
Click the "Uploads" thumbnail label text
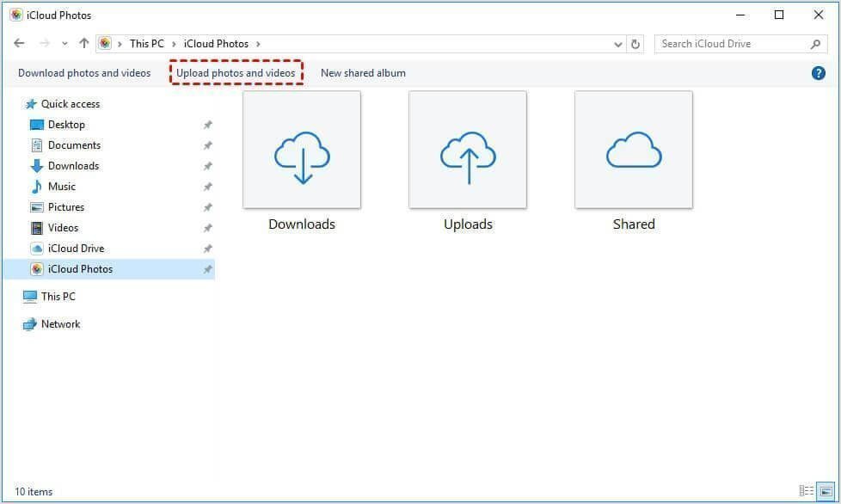pyautogui.click(x=469, y=224)
